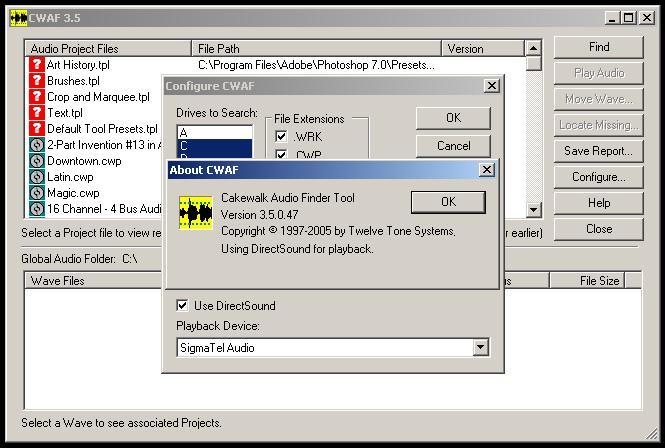Sort by the Audio Project Files column header
Viewport: 665px width, 448px height.
click(108, 49)
